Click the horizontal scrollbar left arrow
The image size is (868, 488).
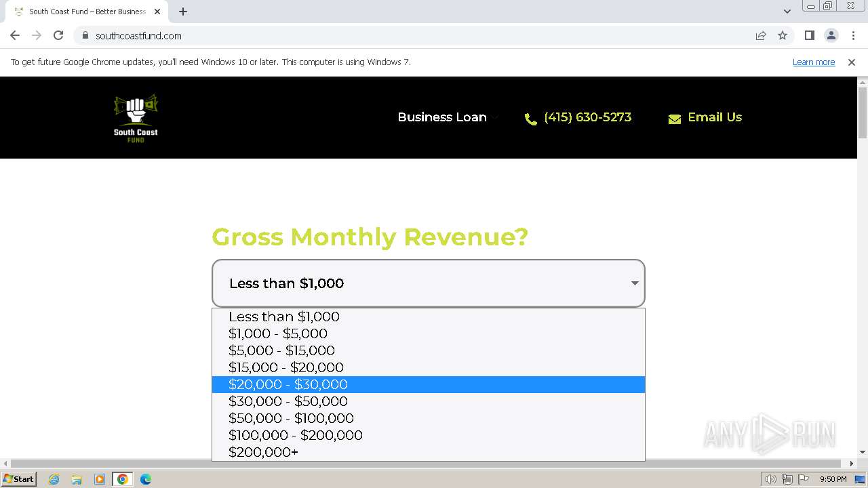click(5, 464)
